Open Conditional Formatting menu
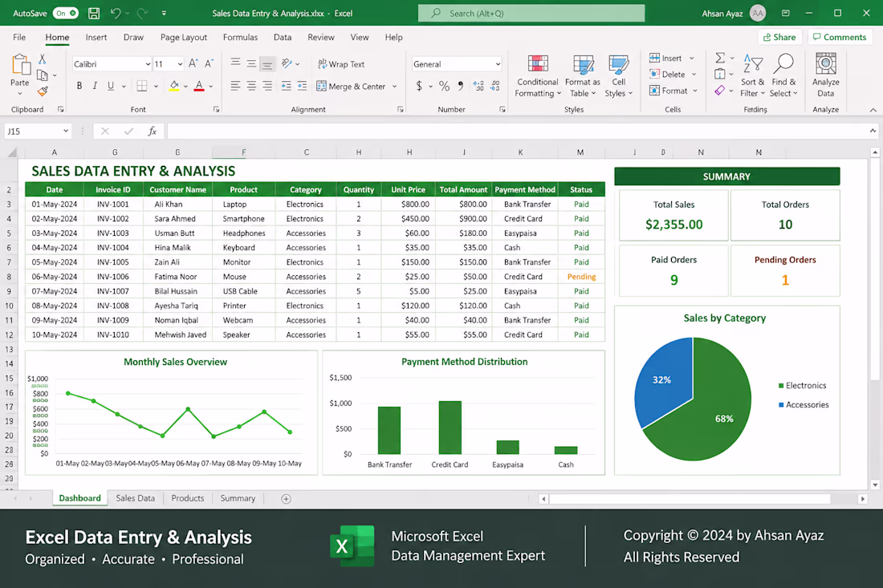883x588 pixels. point(537,76)
